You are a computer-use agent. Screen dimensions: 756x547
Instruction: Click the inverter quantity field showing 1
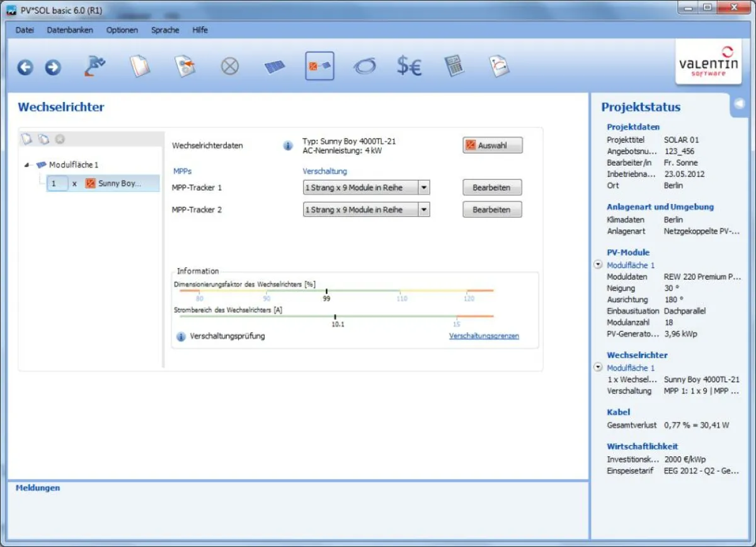57,183
